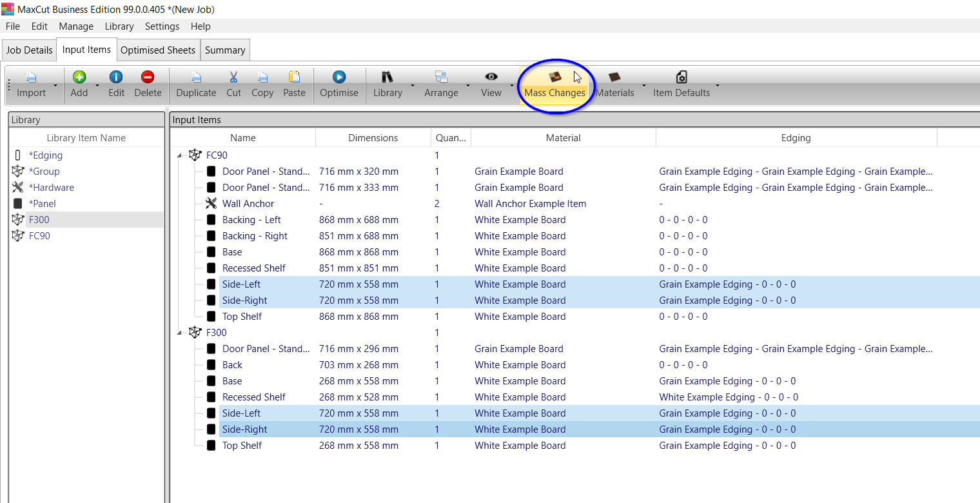Click the FC90 group icon in Input Items
The width and height of the screenshot is (980, 503).
(x=195, y=155)
